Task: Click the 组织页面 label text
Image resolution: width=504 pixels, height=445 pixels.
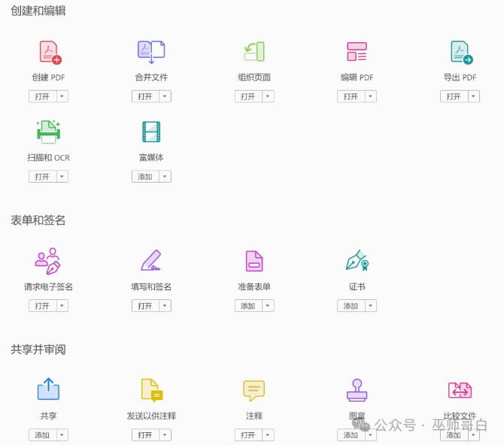Action: pos(254,77)
